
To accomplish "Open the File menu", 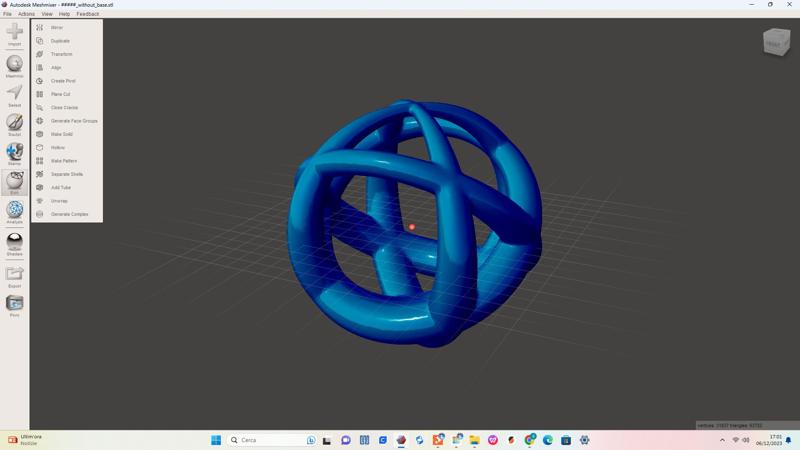I will 7,14.
